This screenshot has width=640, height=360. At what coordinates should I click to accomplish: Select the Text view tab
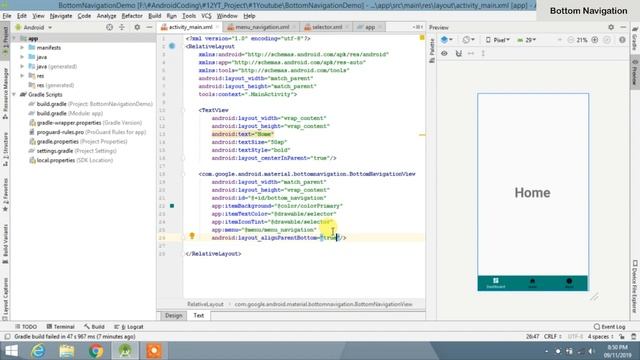pyautogui.click(x=198, y=316)
